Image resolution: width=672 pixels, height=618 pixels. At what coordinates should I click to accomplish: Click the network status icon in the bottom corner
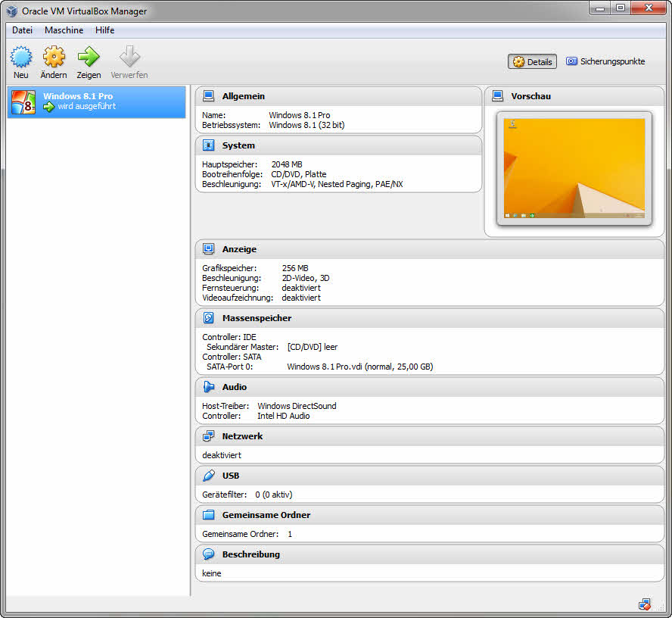coord(645,604)
